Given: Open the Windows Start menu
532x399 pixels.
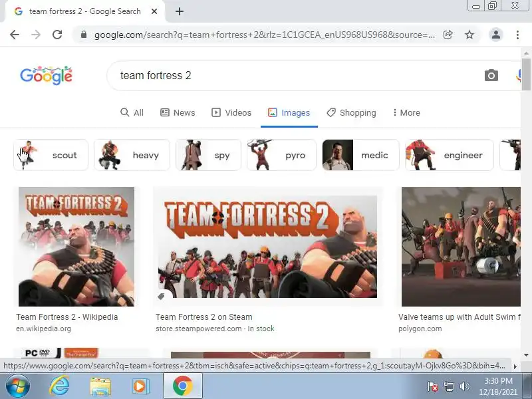Looking at the screenshot, I should click(x=17, y=386).
